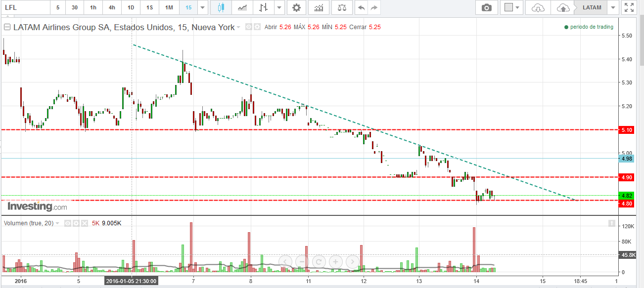
Task: Click the 45.8K volume axis label
Action: [628, 255]
